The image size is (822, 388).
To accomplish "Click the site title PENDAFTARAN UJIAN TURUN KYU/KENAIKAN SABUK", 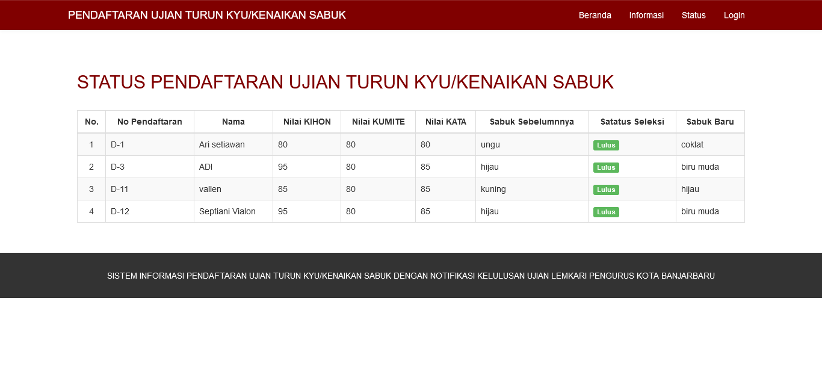I will (207, 15).
